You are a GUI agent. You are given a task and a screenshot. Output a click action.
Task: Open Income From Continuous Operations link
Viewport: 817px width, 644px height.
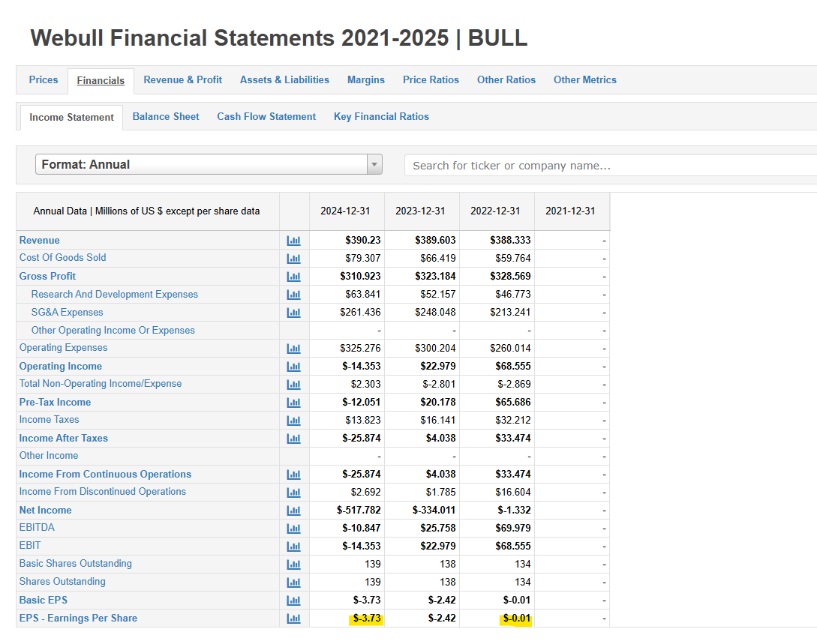(x=105, y=474)
